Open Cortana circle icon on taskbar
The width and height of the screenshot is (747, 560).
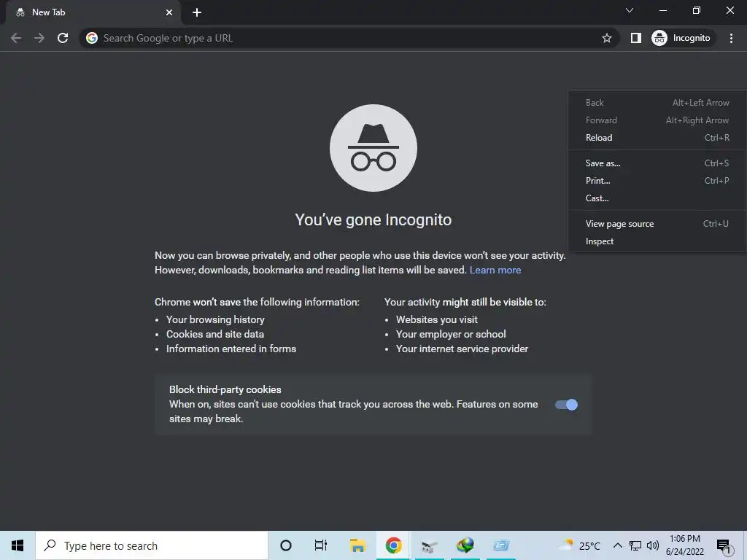click(x=286, y=545)
